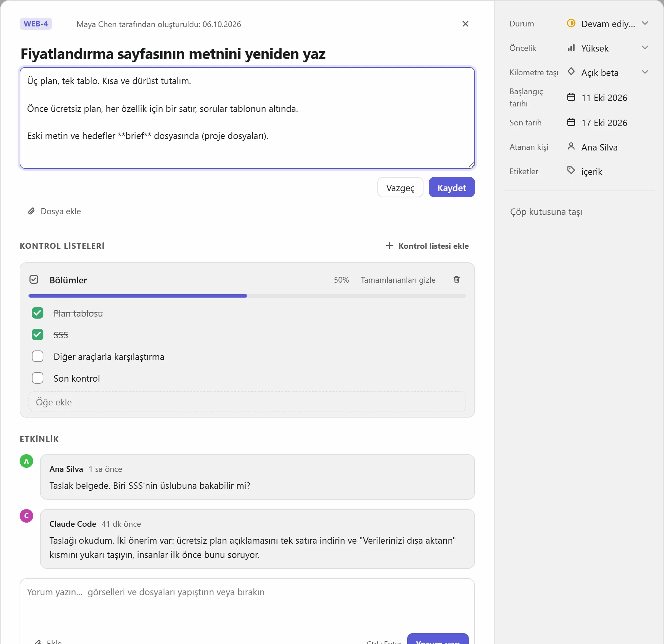Click the tag icon beside içerik
This screenshot has width=664, height=644.
point(571,170)
